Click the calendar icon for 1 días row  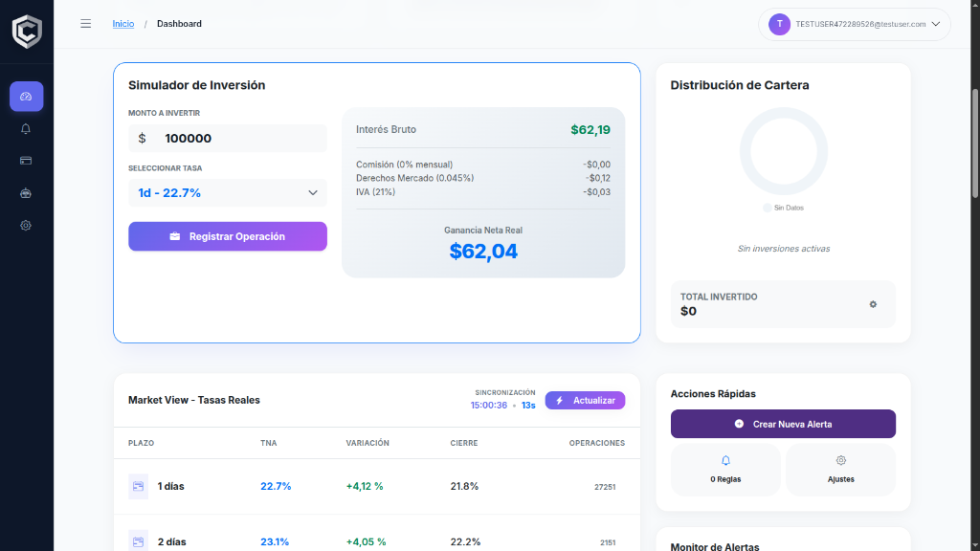pos(138,486)
